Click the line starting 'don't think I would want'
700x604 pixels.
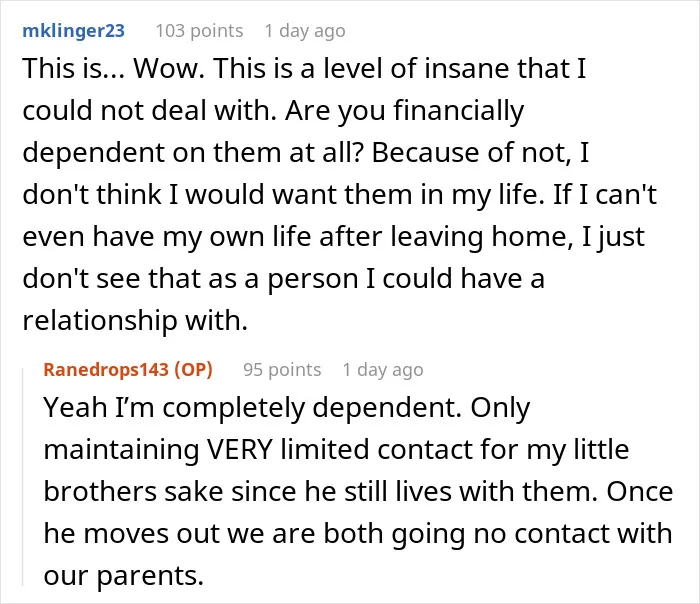coord(339,195)
